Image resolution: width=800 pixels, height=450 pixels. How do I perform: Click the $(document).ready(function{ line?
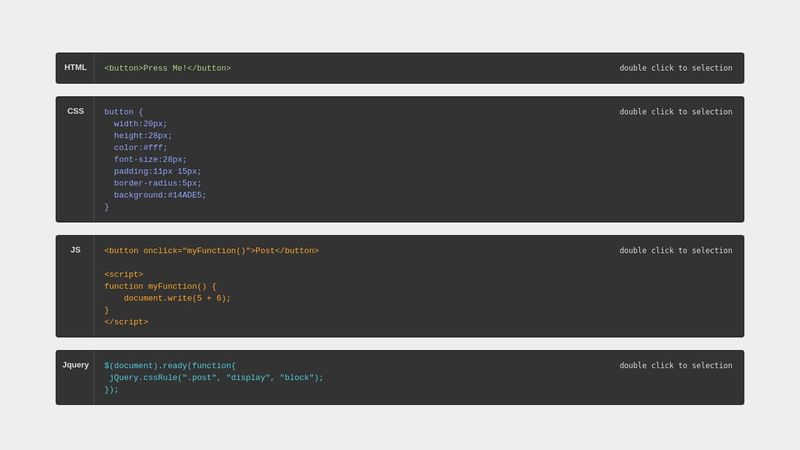tap(170, 366)
